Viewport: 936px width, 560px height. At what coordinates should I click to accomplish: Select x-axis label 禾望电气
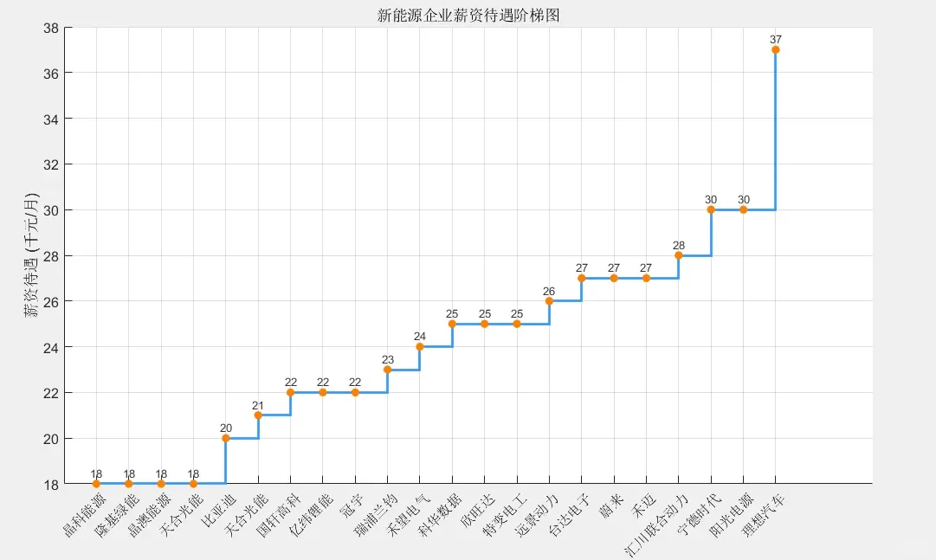click(x=409, y=515)
